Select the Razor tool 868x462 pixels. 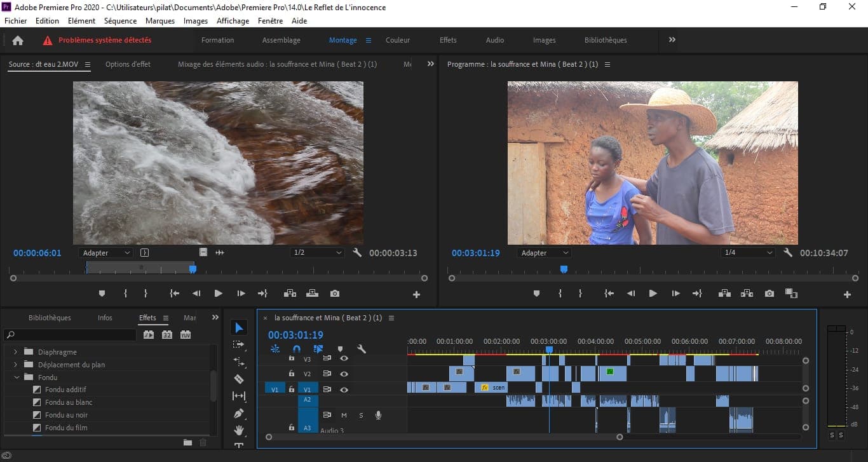[239, 379]
